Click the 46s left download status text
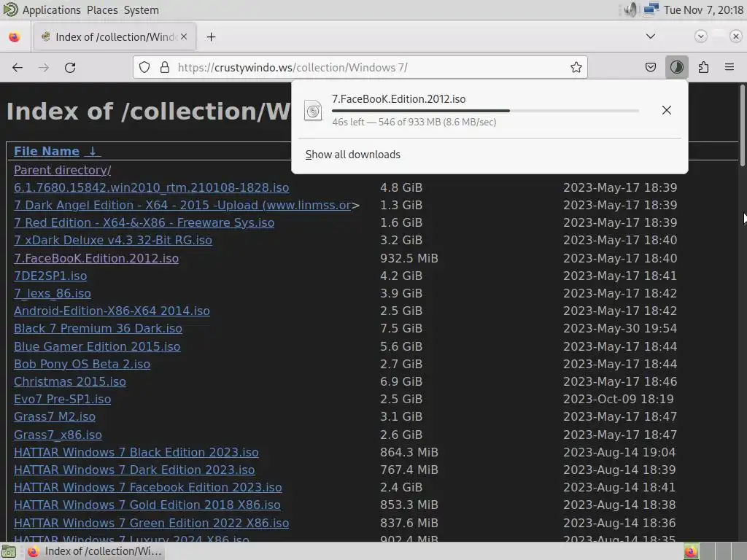The image size is (747, 560). pyautogui.click(x=414, y=122)
